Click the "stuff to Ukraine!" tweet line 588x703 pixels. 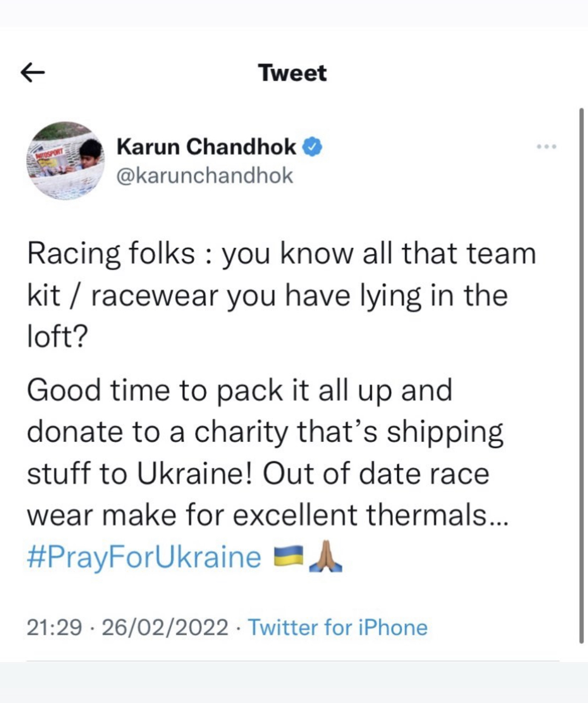click(x=258, y=474)
